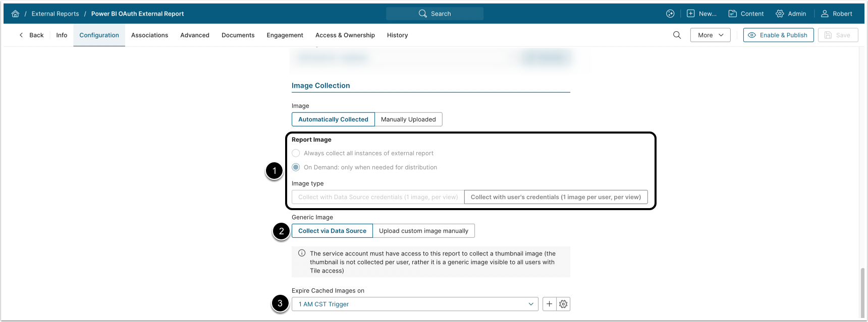Choose Always collect all instances radio
This screenshot has height=322, width=868.
click(x=296, y=153)
